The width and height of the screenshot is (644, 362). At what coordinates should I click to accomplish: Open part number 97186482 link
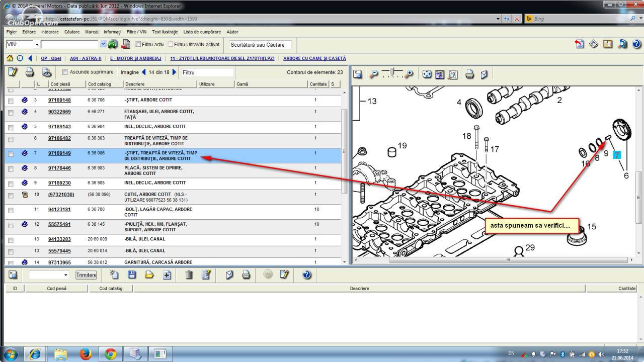(59, 138)
